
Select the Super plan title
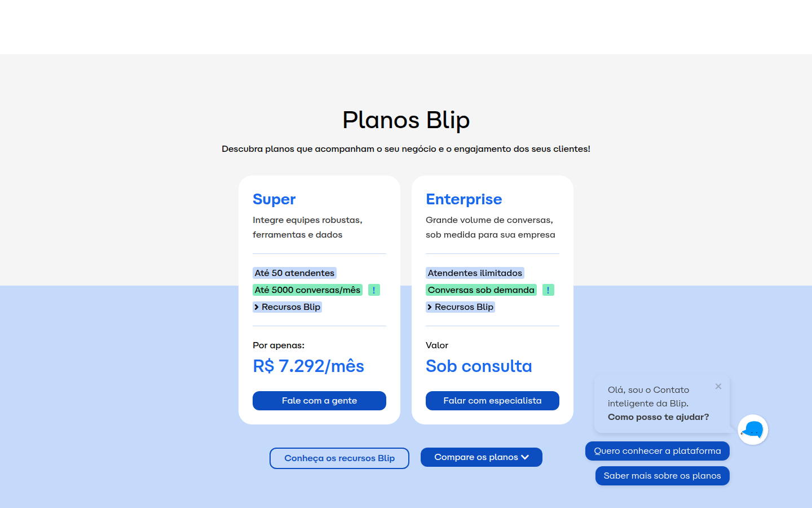274,199
